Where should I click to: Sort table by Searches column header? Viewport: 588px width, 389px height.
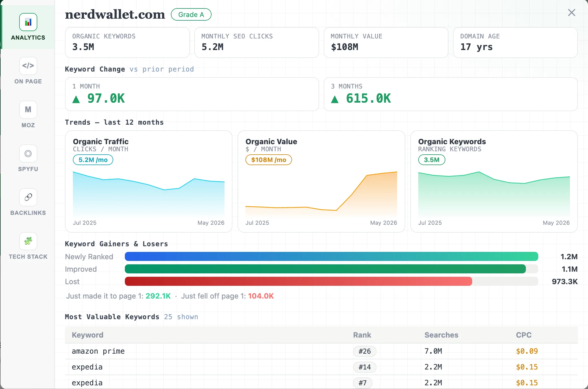(x=441, y=335)
